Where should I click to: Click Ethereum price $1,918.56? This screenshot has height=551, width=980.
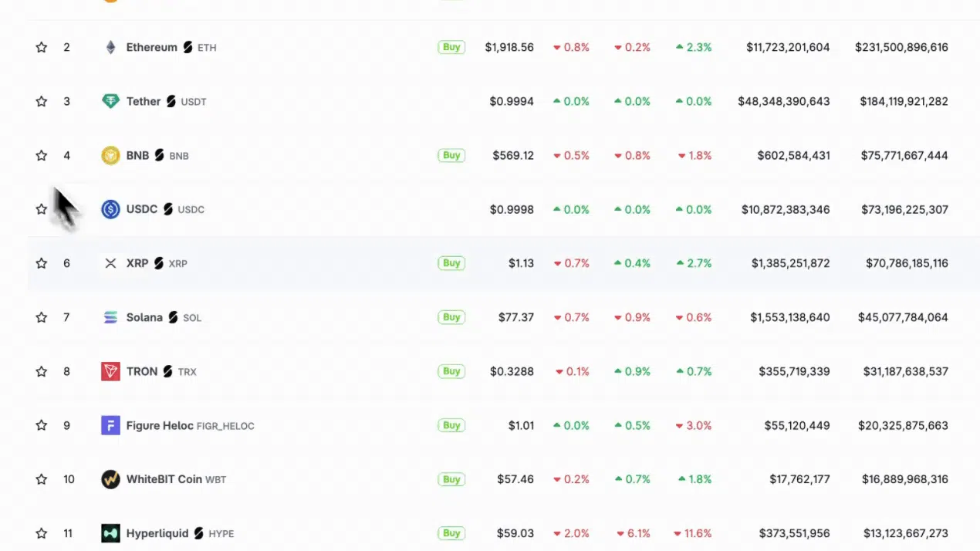pyautogui.click(x=509, y=47)
